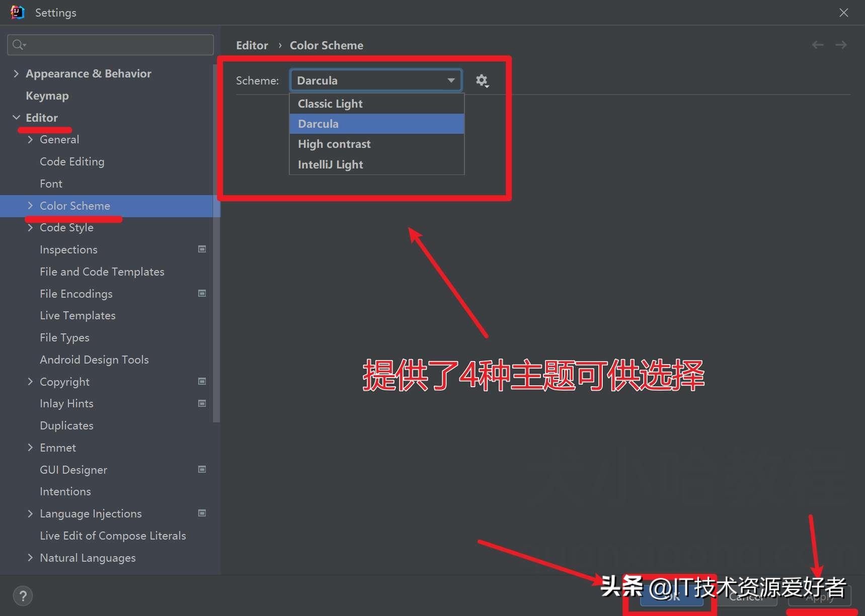Close the Settings dialog

point(844,13)
